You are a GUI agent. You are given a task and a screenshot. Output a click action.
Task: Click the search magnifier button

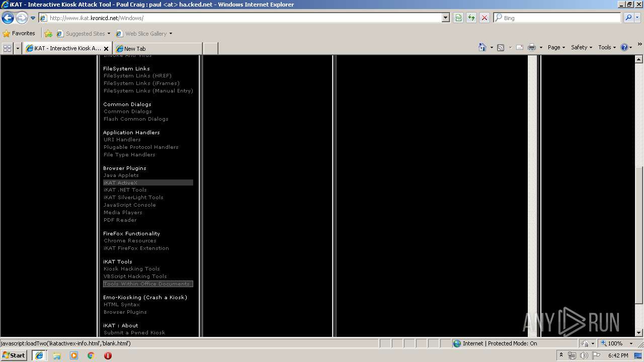click(x=628, y=18)
